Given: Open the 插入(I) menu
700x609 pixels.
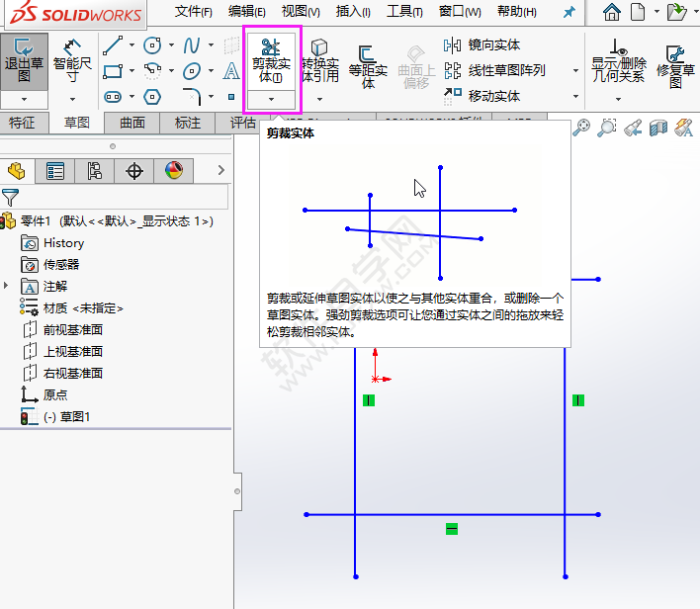Looking at the screenshot, I should pos(353,12).
